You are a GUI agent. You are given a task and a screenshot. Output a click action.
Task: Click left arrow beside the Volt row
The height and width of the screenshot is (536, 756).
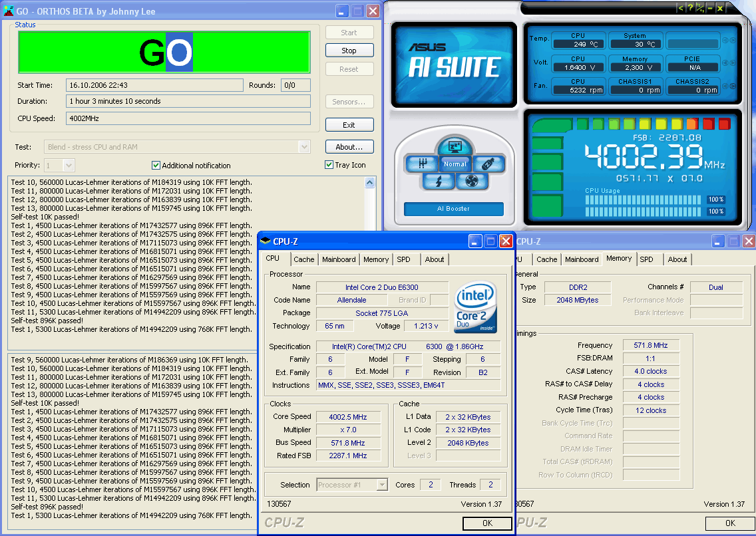pos(725,63)
